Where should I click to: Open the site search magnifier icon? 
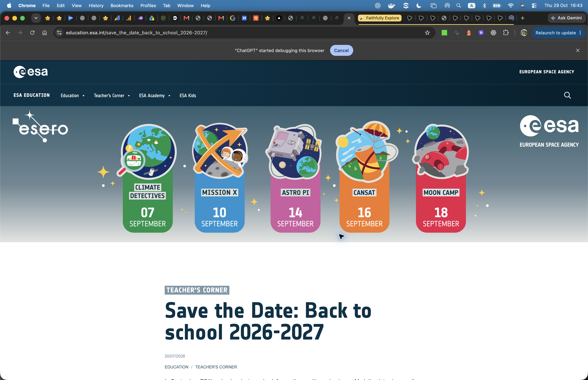pos(567,95)
